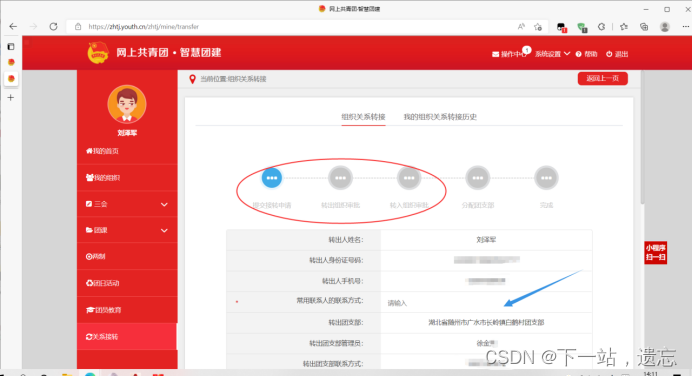Expand the 系统设置 dropdown
This screenshot has height=376, width=692.
click(x=552, y=54)
